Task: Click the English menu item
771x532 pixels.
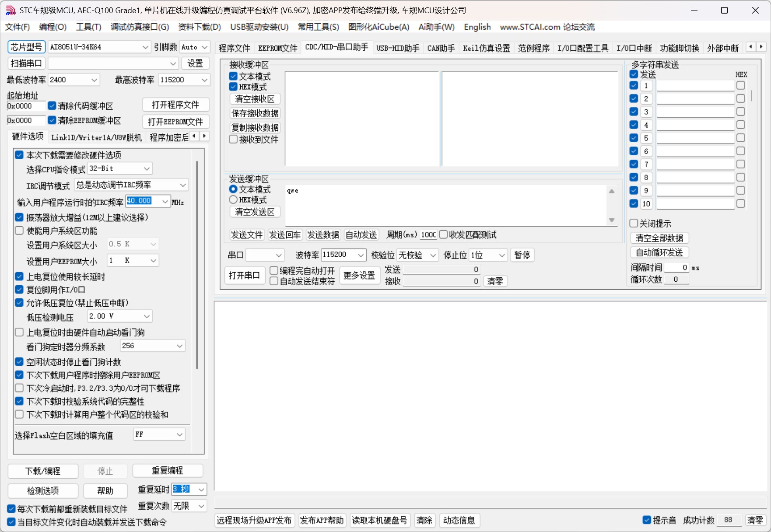Action: 477,27
